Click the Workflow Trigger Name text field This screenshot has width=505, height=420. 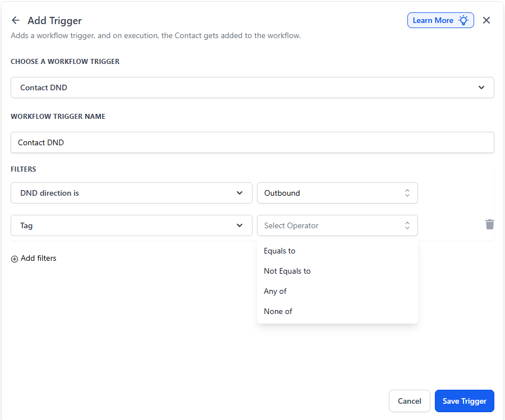(252, 142)
